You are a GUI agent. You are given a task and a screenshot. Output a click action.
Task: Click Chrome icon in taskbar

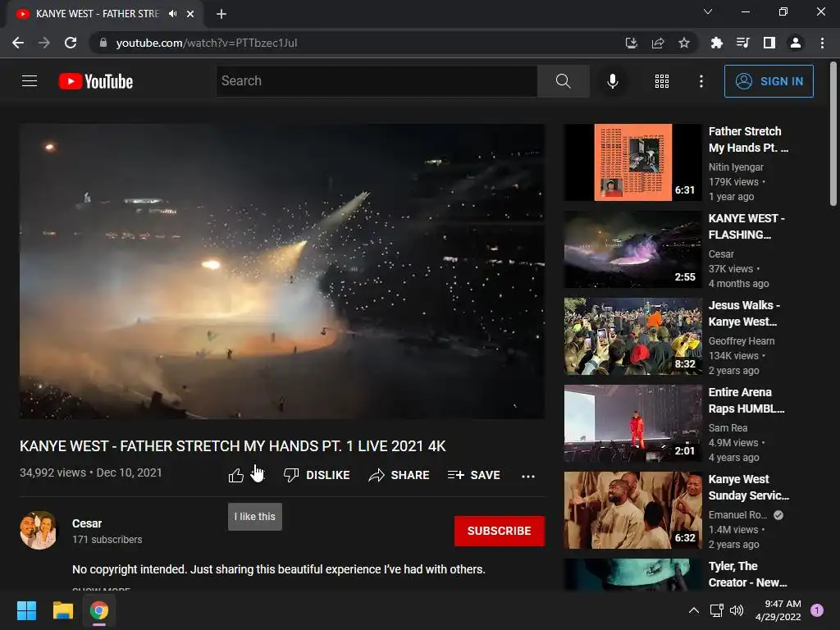(99, 610)
